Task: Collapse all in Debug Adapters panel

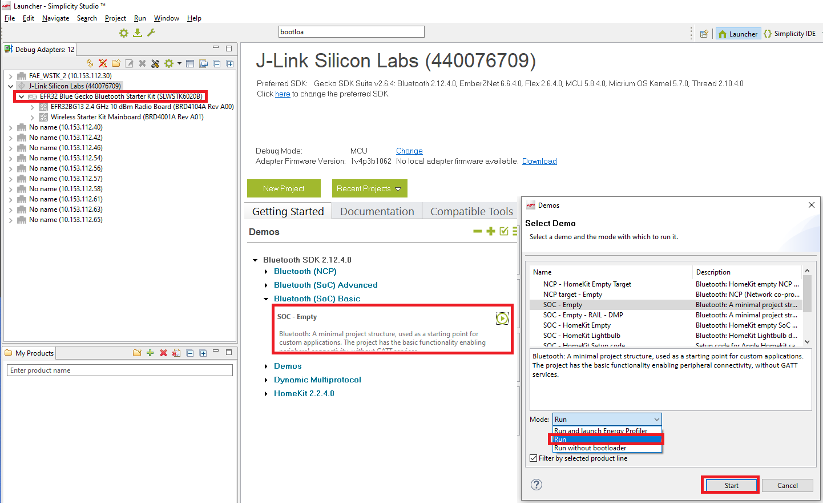Action: coord(217,63)
